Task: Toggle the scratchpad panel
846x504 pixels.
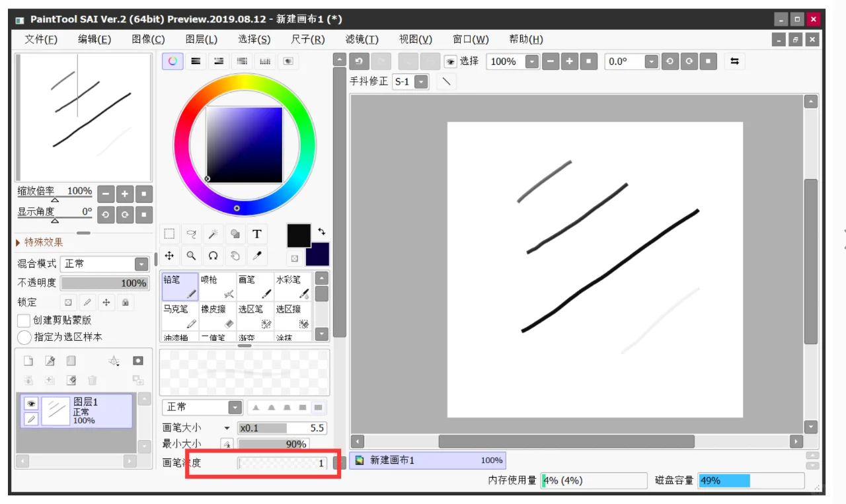Action: pos(288,61)
